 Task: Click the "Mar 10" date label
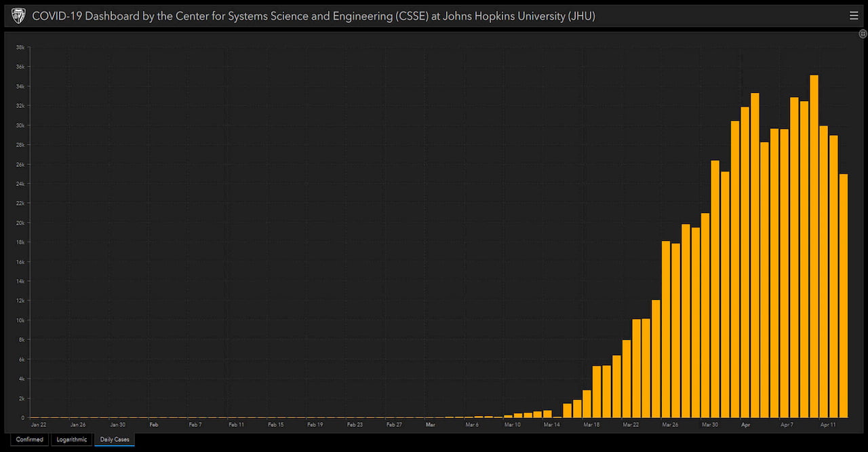[513, 425]
